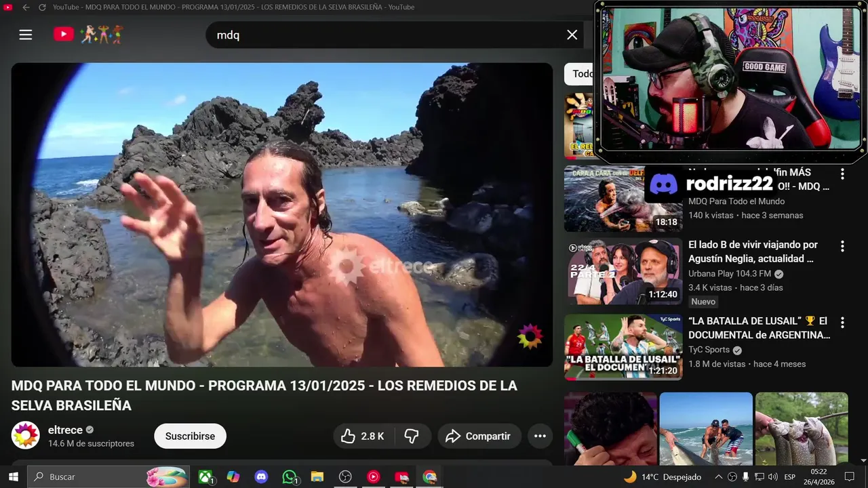Open options for the MDQ dolphin video
This screenshot has height=488, width=868.
pyautogui.click(x=842, y=174)
